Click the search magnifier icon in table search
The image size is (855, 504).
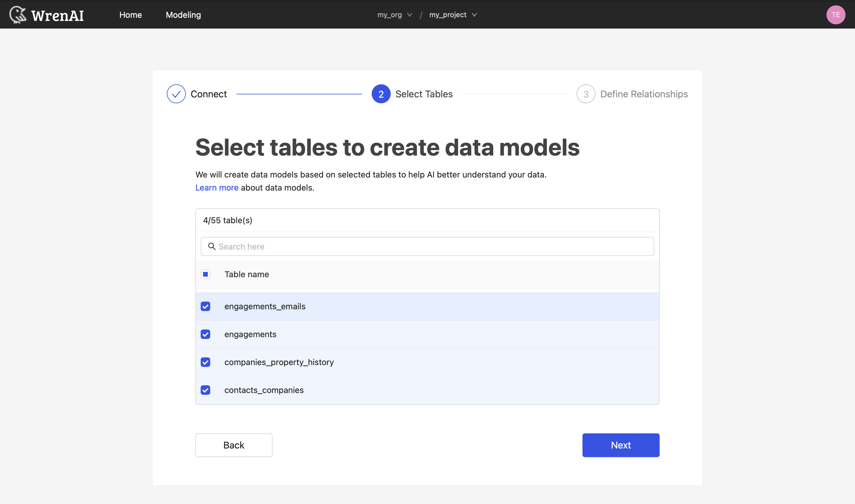click(212, 246)
